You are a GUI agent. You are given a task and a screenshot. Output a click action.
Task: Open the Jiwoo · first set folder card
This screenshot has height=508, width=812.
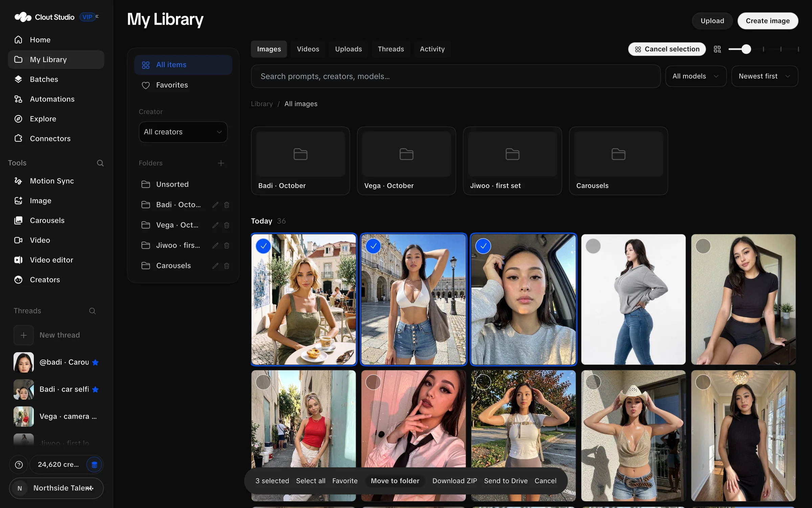[512, 161]
